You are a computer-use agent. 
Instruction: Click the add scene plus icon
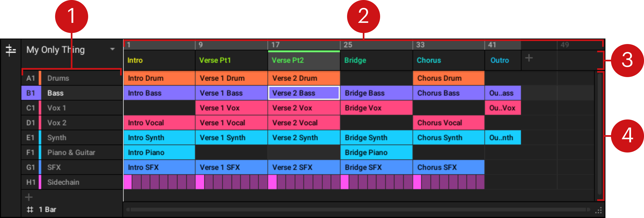tap(529, 58)
